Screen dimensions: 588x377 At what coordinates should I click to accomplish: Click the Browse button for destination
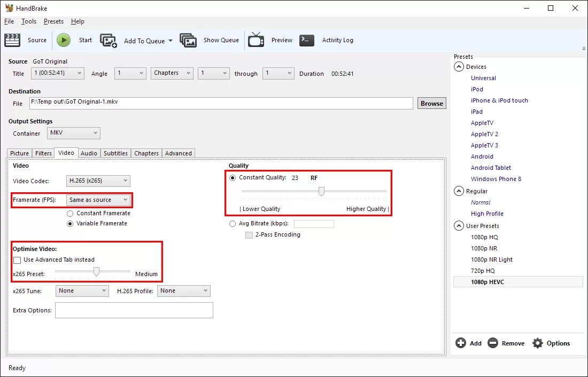click(x=431, y=103)
